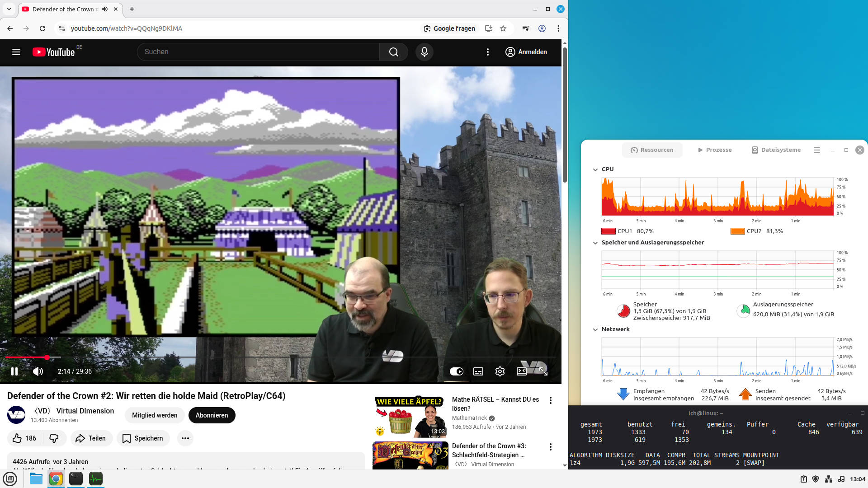Screen dimensions: 868x488
Task: Dislike the video
Action: [x=54, y=438]
